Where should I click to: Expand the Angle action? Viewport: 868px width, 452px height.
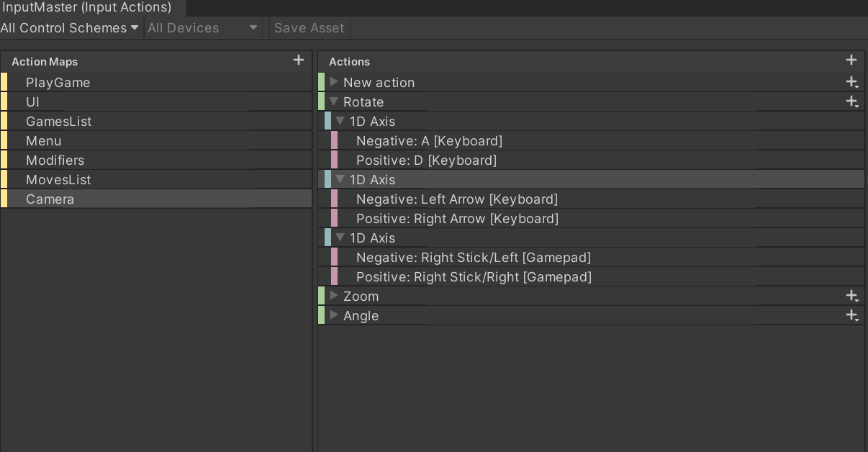point(334,315)
